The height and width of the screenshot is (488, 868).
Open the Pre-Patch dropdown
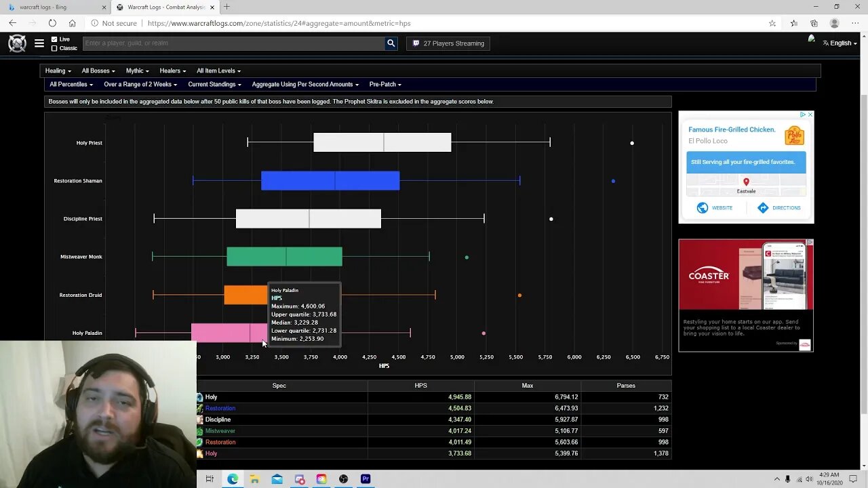385,84
